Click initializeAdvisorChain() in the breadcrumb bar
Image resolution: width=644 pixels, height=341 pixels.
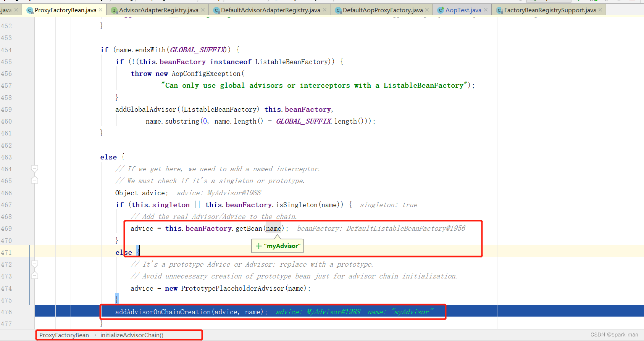(x=132, y=335)
